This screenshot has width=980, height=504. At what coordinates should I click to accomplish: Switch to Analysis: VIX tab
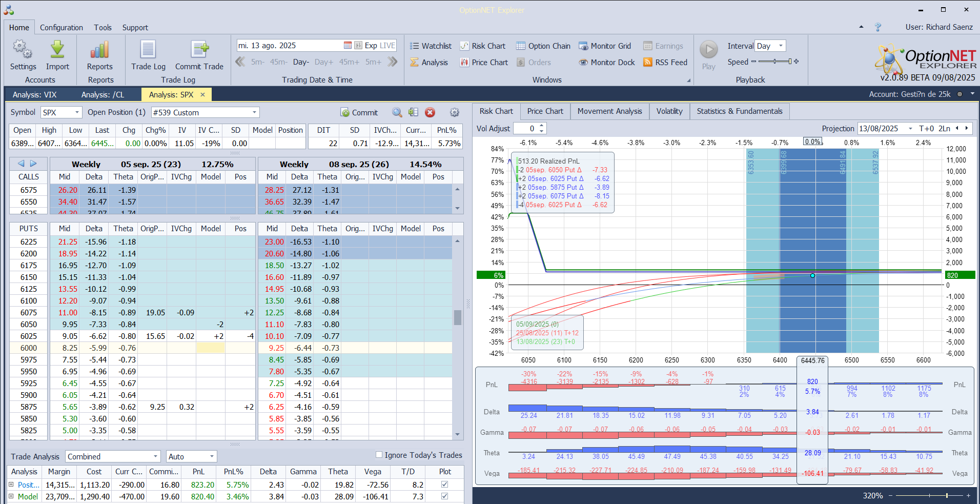(35, 95)
